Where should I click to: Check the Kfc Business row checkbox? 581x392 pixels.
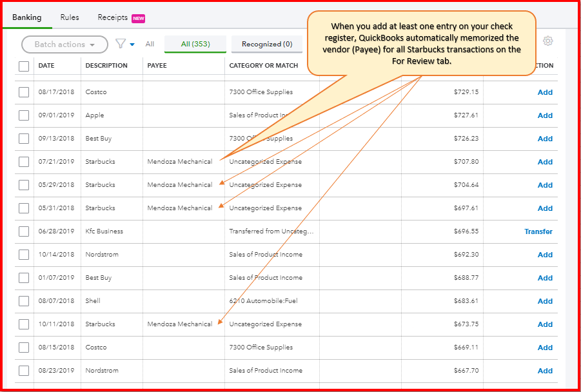(x=24, y=231)
